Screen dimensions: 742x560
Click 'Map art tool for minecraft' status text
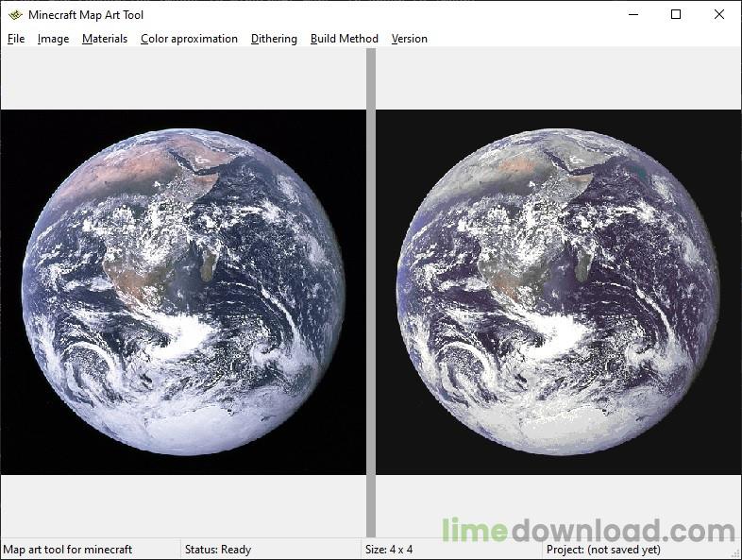click(x=68, y=549)
